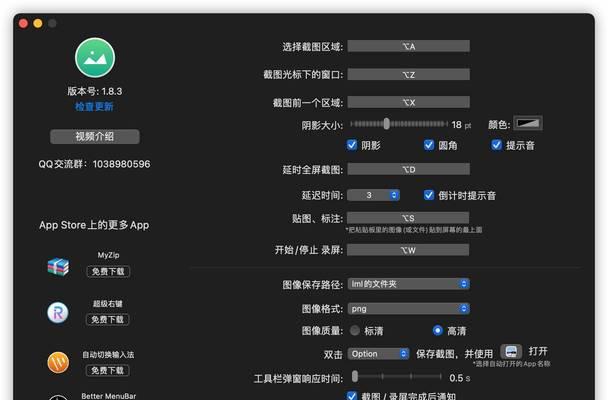Click the 开始/停止 录屏 shortcut field
Image resolution: width=608 pixels, height=400 pixels.
(x=408, y=250)
